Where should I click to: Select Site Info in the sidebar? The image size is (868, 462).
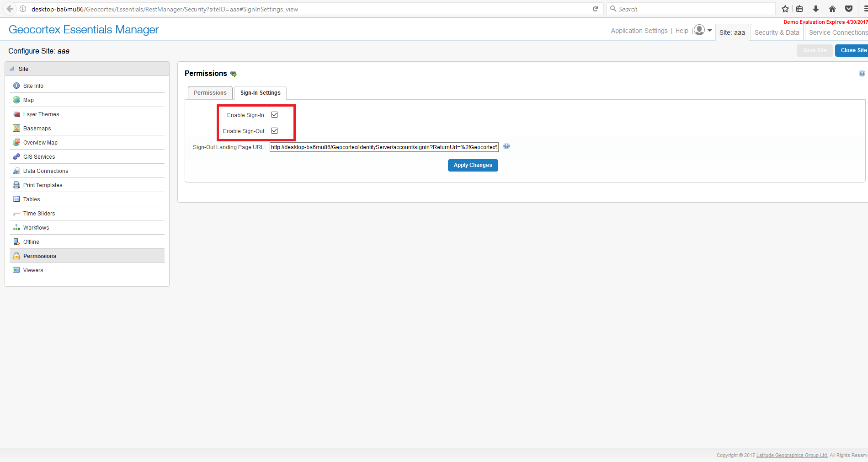(87, 86)
